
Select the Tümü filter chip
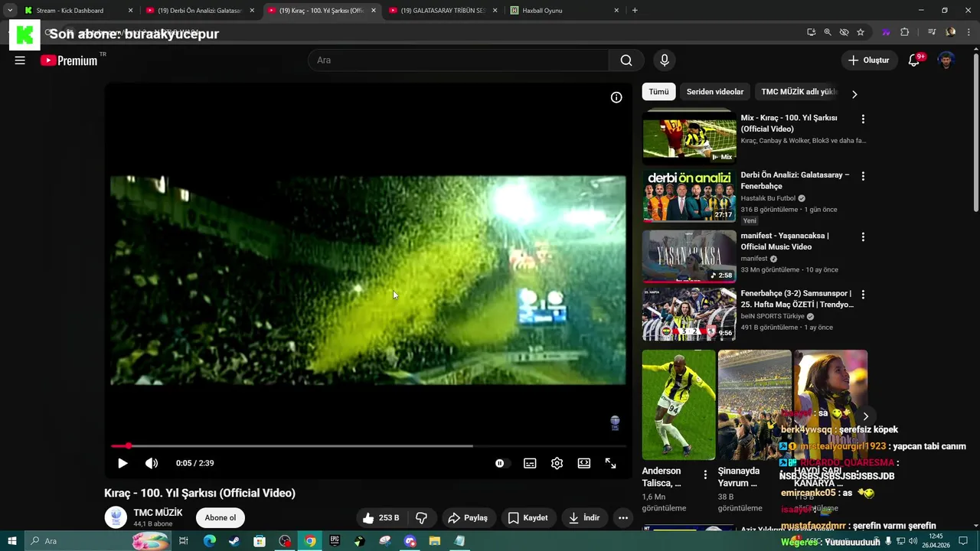tap(658, 92)
